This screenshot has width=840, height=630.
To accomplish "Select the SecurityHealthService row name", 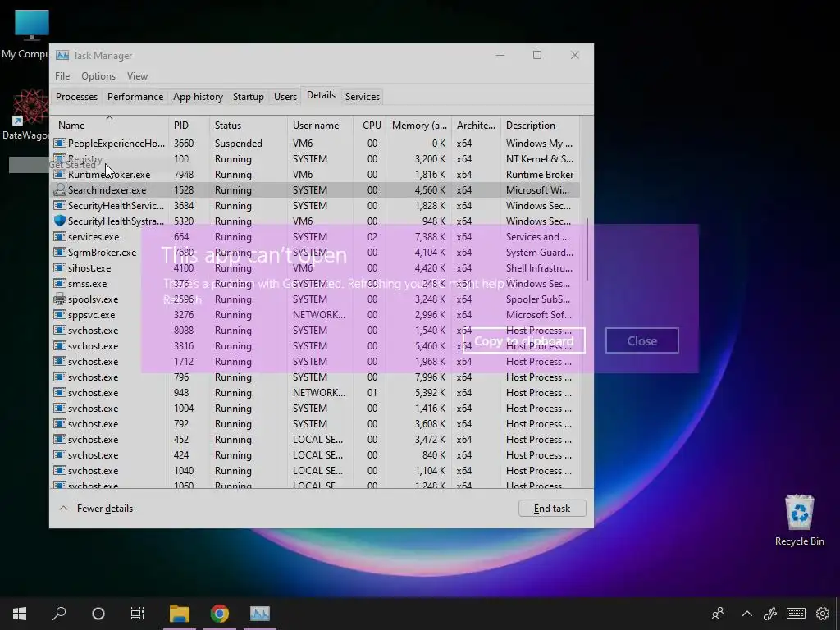I will pyautogui.click(x=116, y=206).
